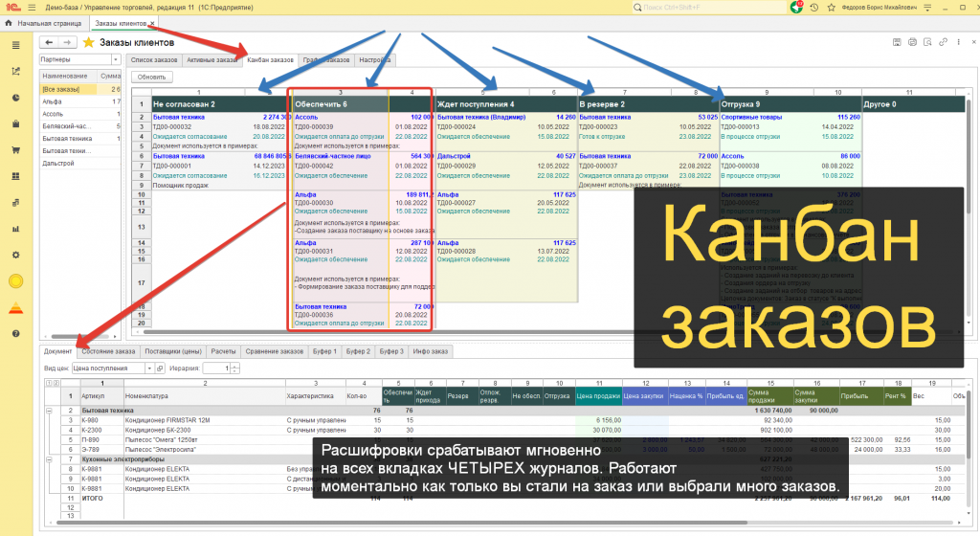Open the help question mark sidebar icon
The image size is (980, 536).
pyautogui.click(x=15, y=334)
